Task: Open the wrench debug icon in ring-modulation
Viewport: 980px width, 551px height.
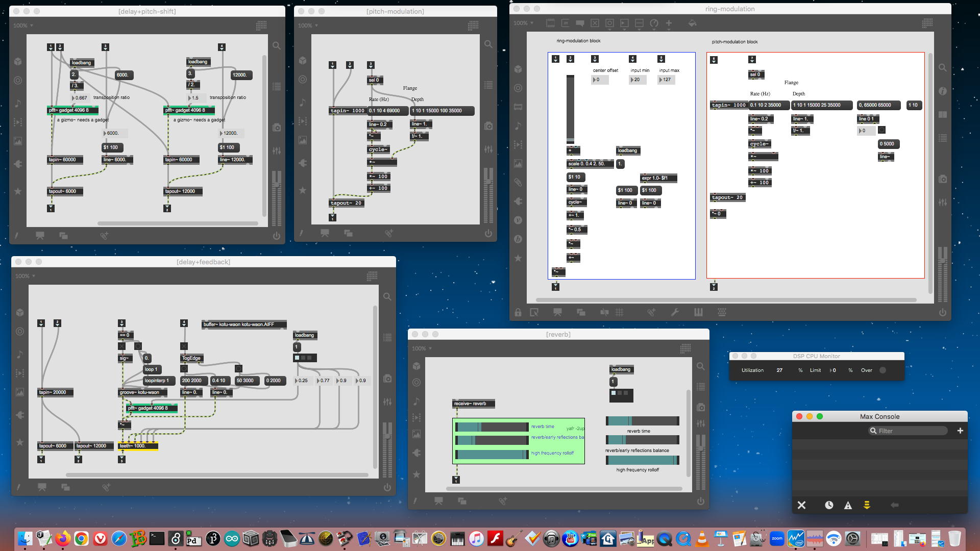Action: pyautogui.click(x=675, y=312)
